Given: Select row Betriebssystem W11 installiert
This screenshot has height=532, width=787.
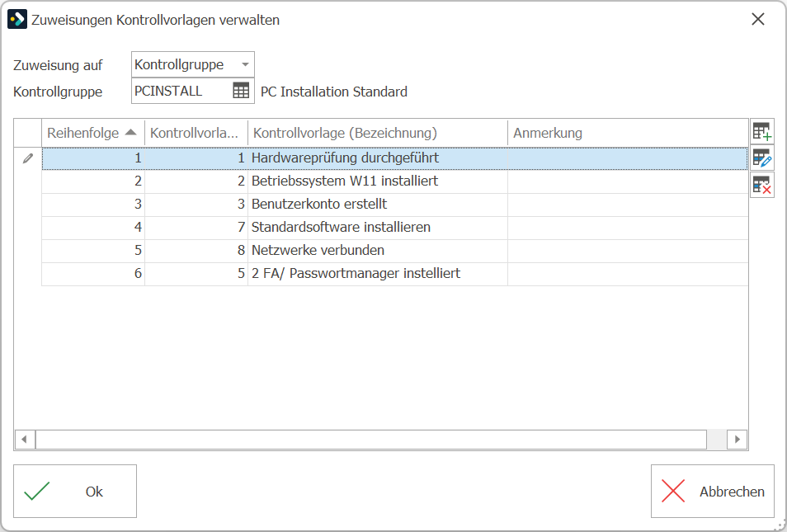Looking at the screenshot, I should click(394, 181).
